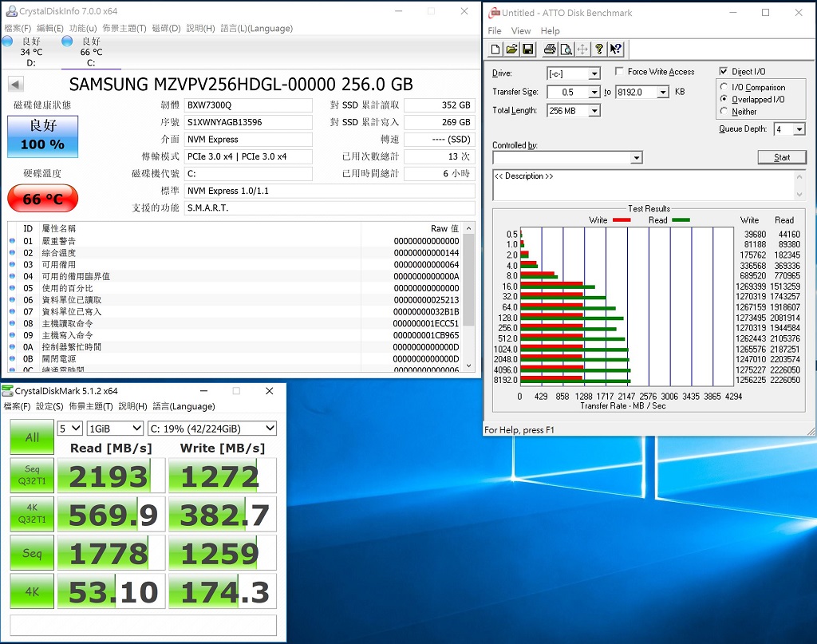
Task: Open the Controlled by dropdown
Action: 636,157
